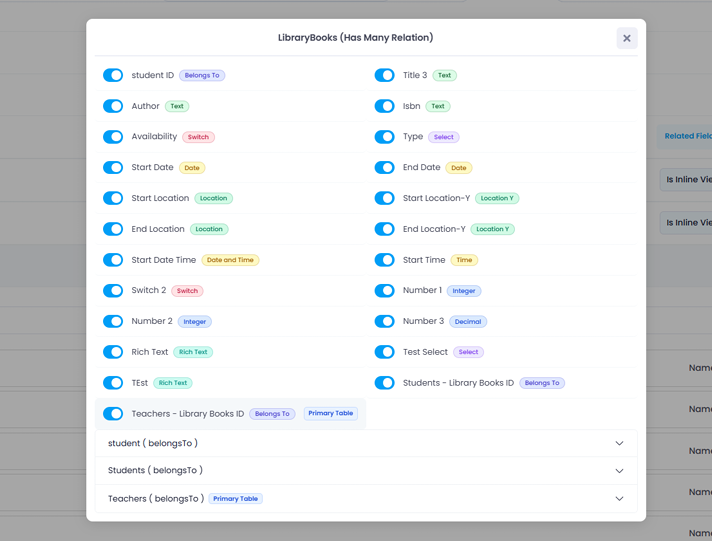Click the Decimal badge beside Number 3
The image size is (712, 541).
[x=468, y=322]
